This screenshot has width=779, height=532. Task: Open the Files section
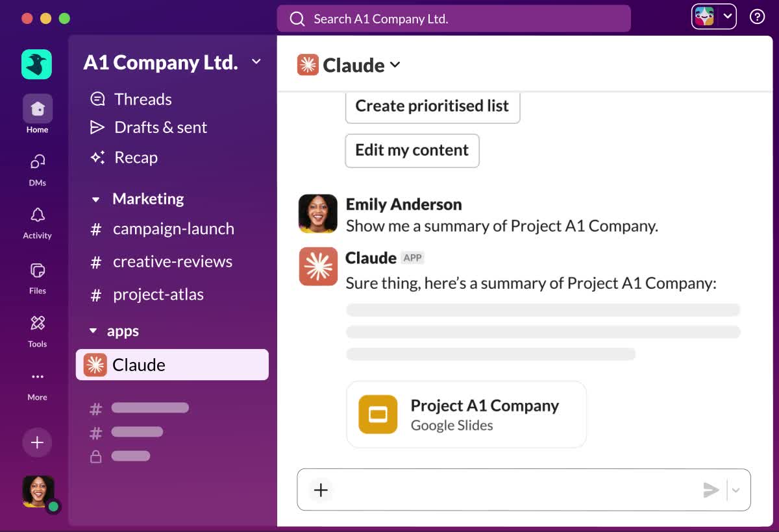[38, 271]
